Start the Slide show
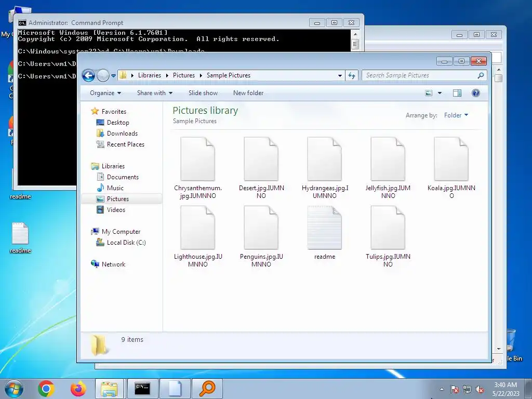Viewport: 532px width, 399px height. coord(203,93)
